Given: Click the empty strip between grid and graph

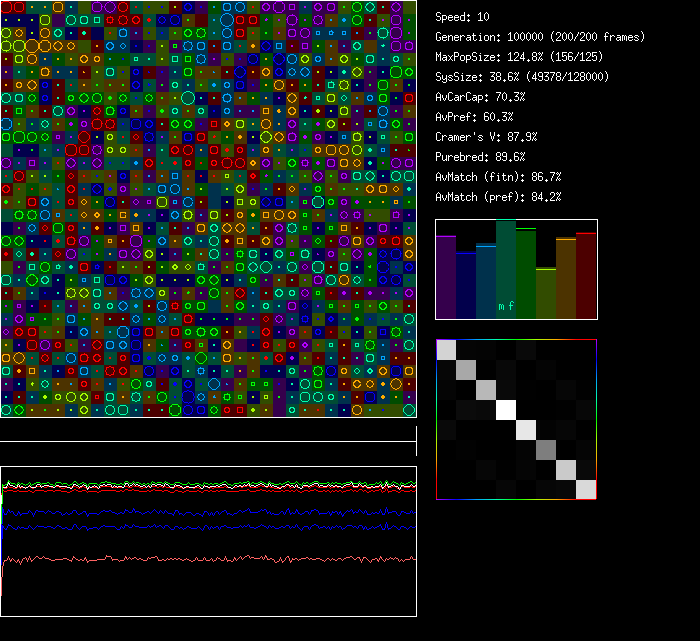Looking at the screenshot, I should click(208, 430).
